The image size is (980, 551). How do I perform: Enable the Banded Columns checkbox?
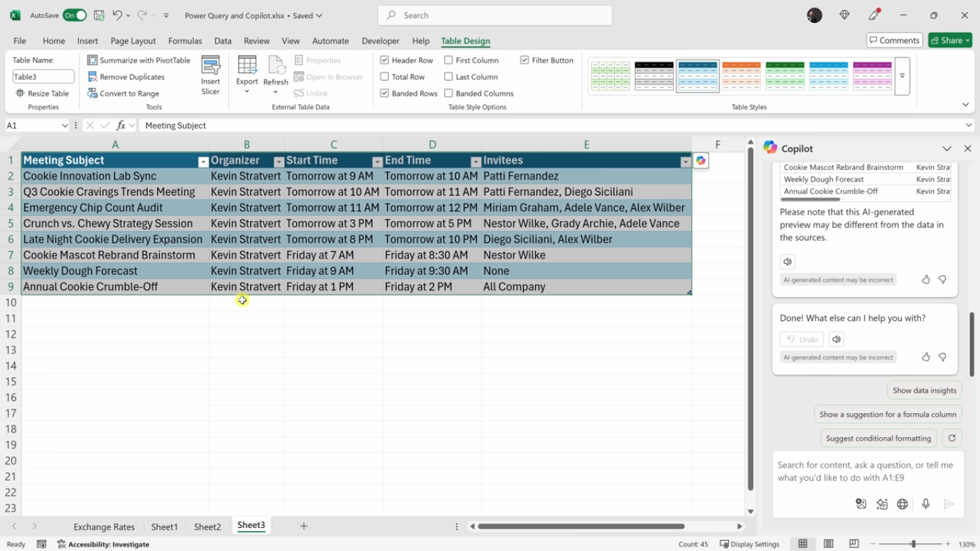(448, 93)
